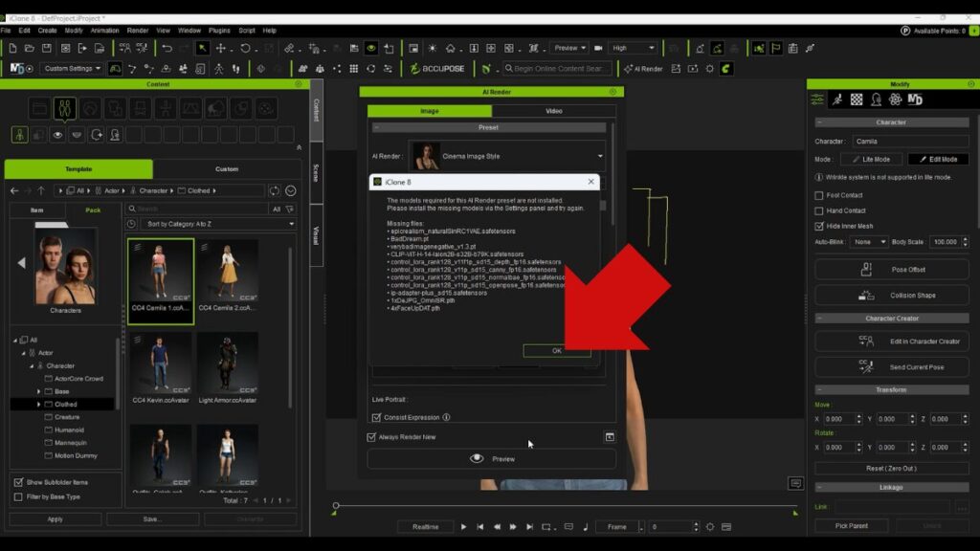Click the Open Project folder icon

(30, 48)
